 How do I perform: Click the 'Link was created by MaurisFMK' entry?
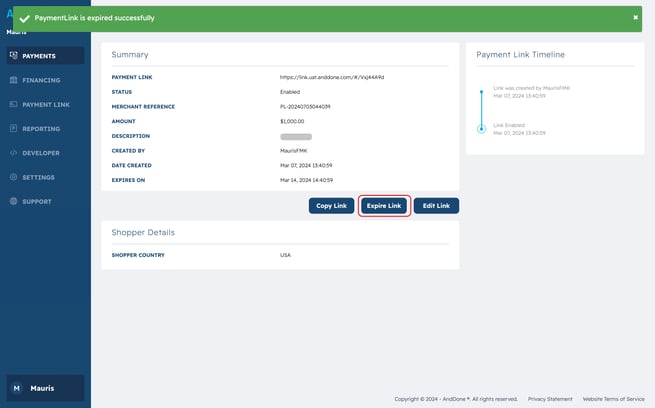click(x=531, y=88)
